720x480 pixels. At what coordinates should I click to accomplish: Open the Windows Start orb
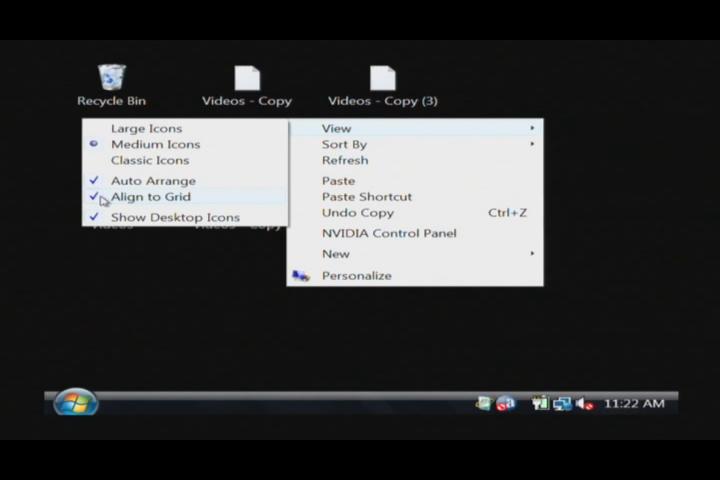(x=75, y=403)
